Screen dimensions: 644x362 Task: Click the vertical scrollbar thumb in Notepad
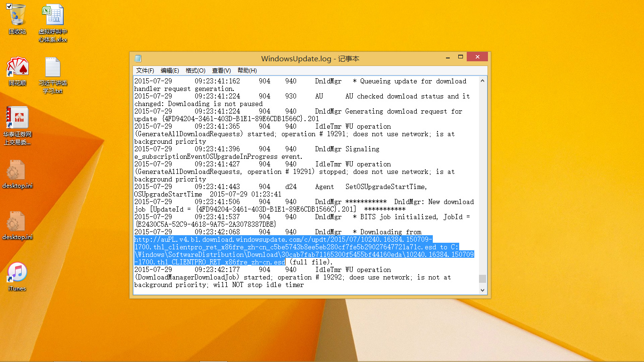(x=482, y=279)
